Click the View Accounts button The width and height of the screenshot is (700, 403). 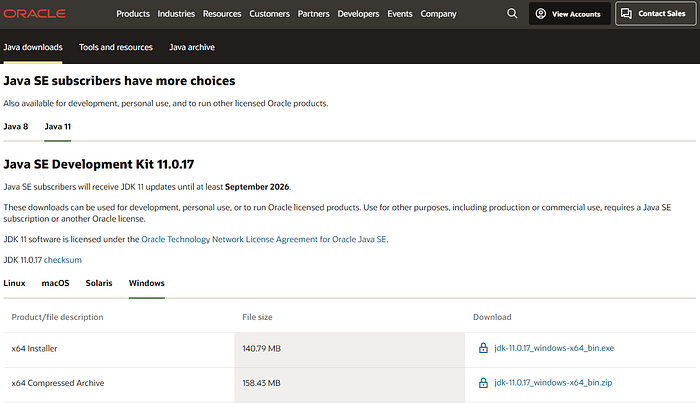pos(570,14)
